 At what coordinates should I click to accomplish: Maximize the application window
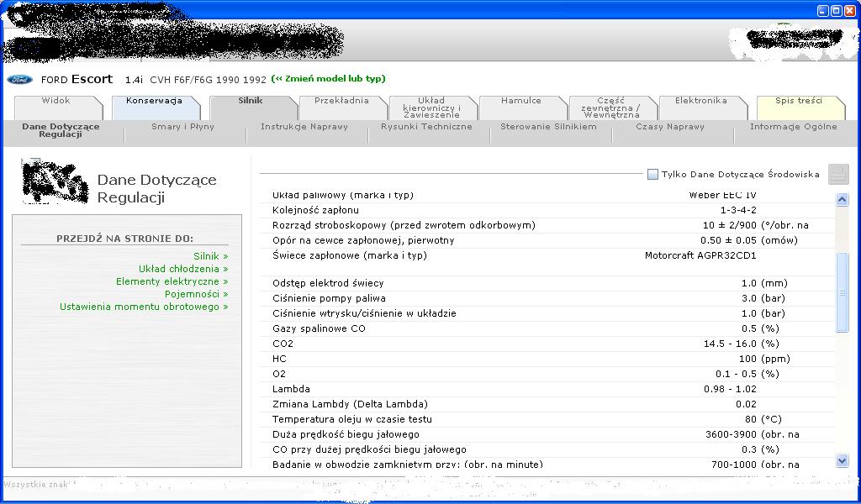pyautogui.click(x=837, y=10)
